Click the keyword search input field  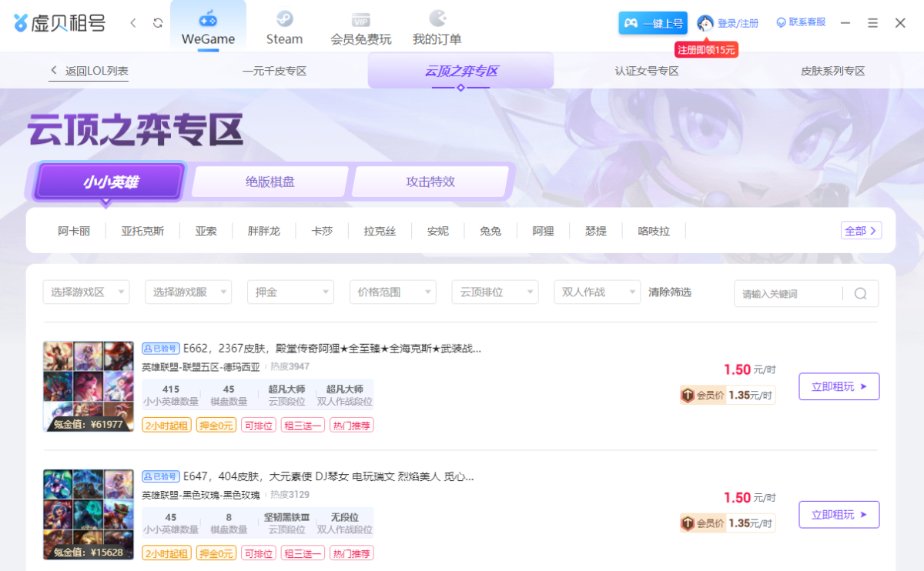[x=788, y=293]
